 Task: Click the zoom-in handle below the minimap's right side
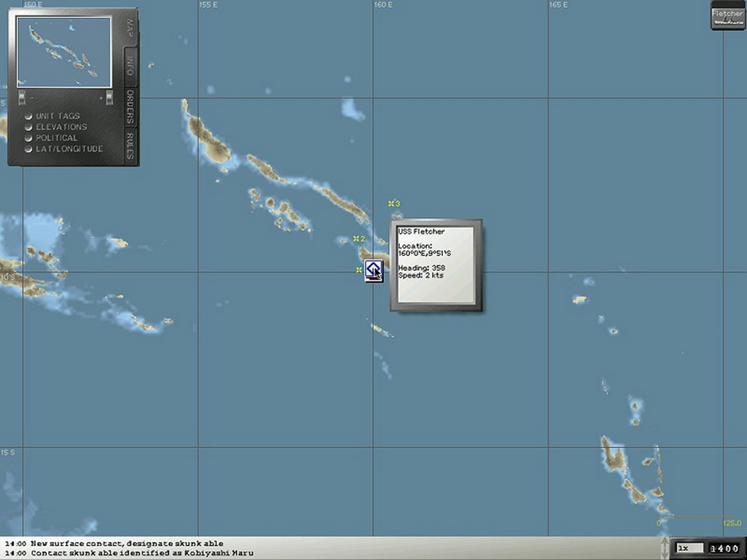point(109,97)
